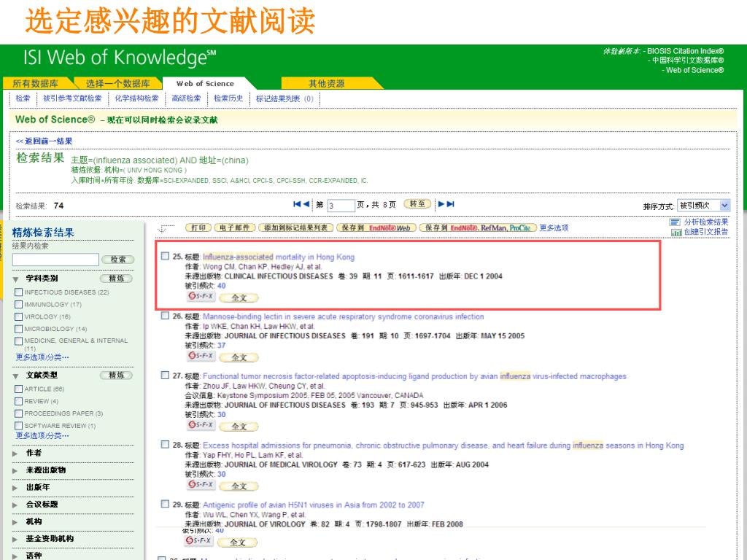The image size is (747, 560).
Task: Go to last results page arrow
Action: point(450,204)
